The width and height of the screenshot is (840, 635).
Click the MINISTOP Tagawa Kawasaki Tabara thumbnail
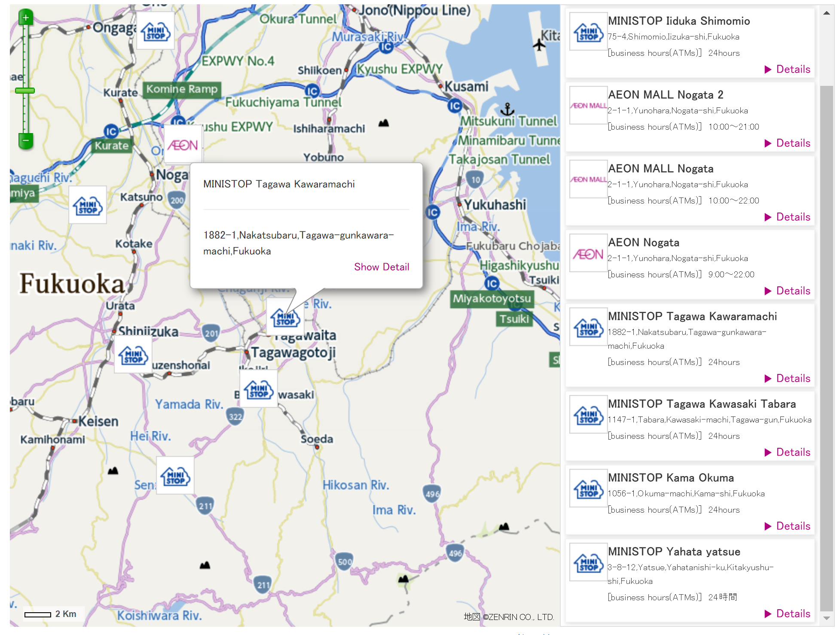588,414
